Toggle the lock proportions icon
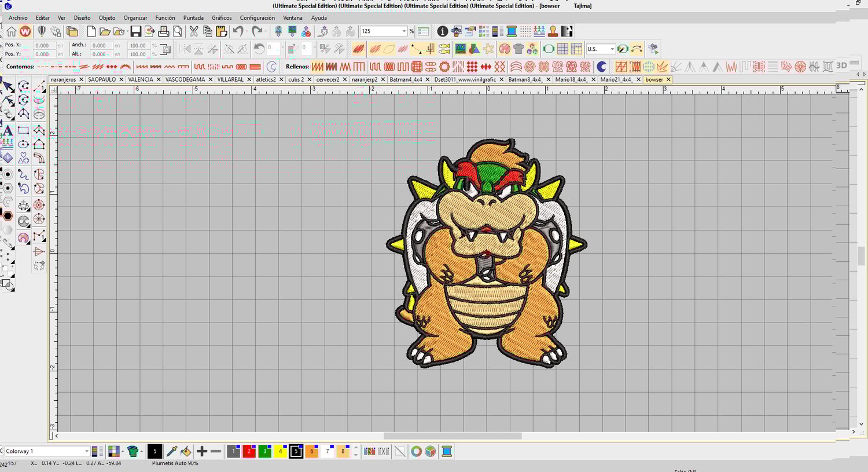868x472 pixels. tap(165, 49)
